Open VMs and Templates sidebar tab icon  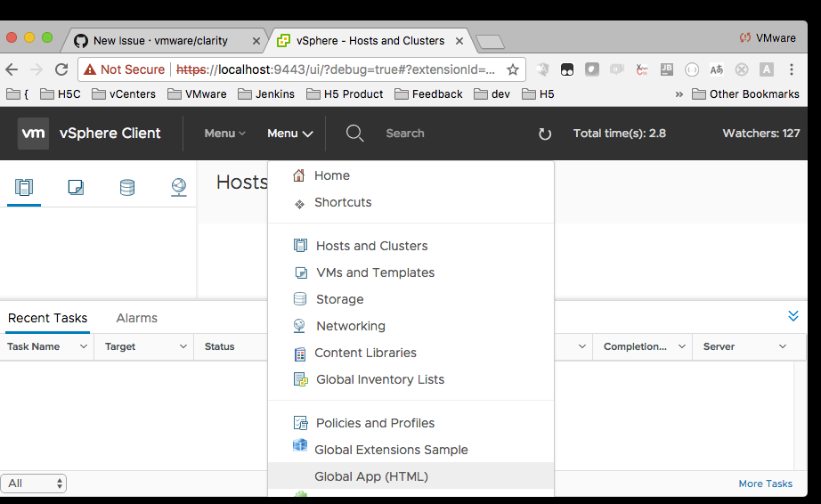(76, 187)
